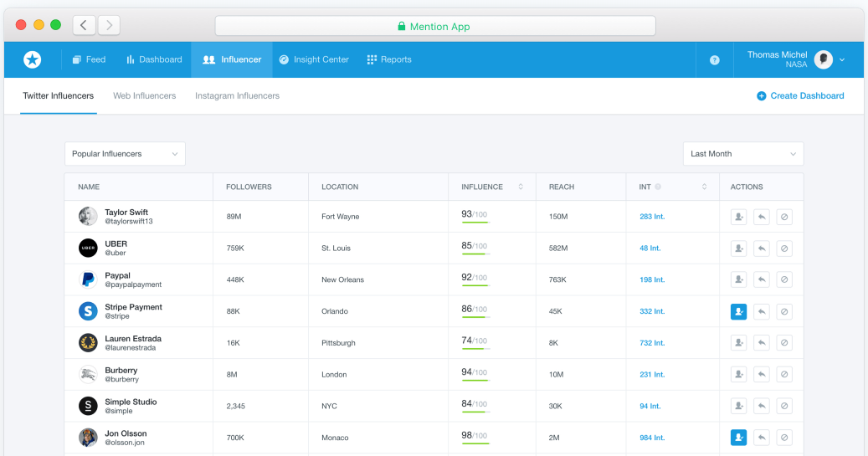
Task: Switch to Instagram Influencers tab
Action: tap(237, 95)
